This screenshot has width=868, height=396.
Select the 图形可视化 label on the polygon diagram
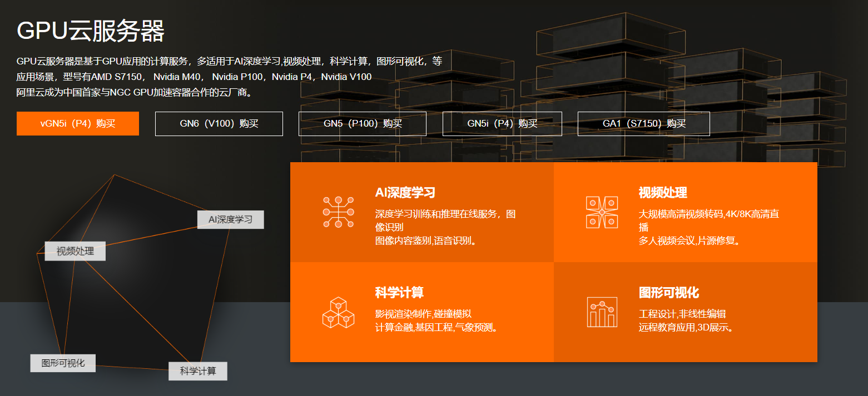pos(63,363)
